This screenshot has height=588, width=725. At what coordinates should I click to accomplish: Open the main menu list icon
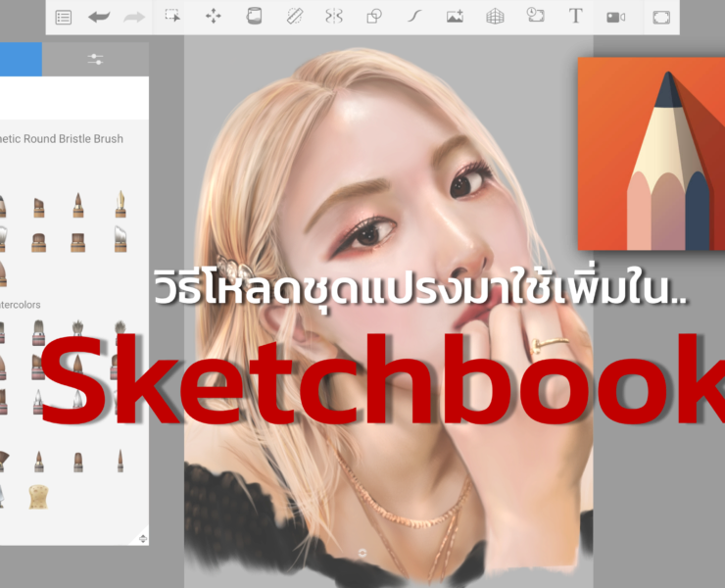(64, 18)
